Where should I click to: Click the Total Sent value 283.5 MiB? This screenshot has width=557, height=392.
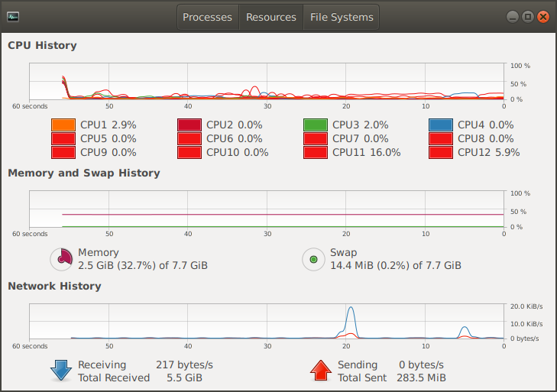tap(421, 377)
